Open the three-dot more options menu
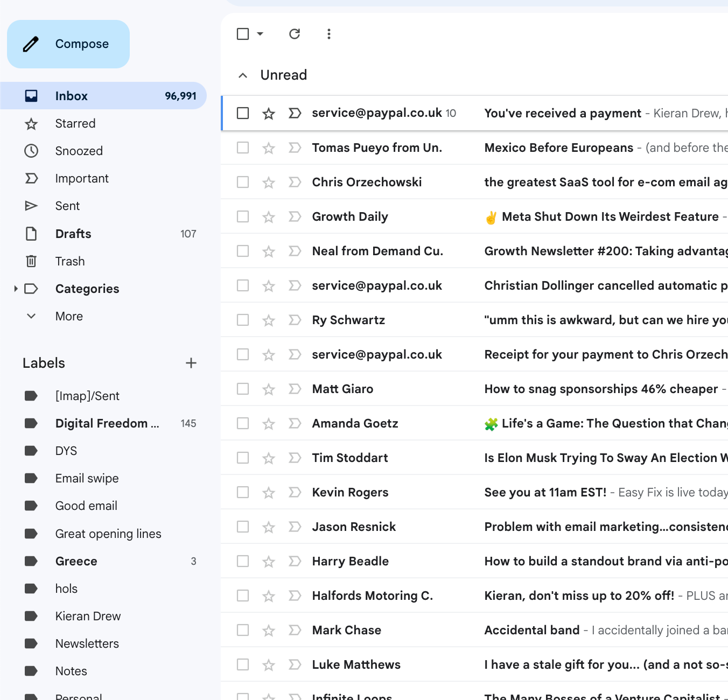This screenshot has width=728, height=700. pos(329,34)
